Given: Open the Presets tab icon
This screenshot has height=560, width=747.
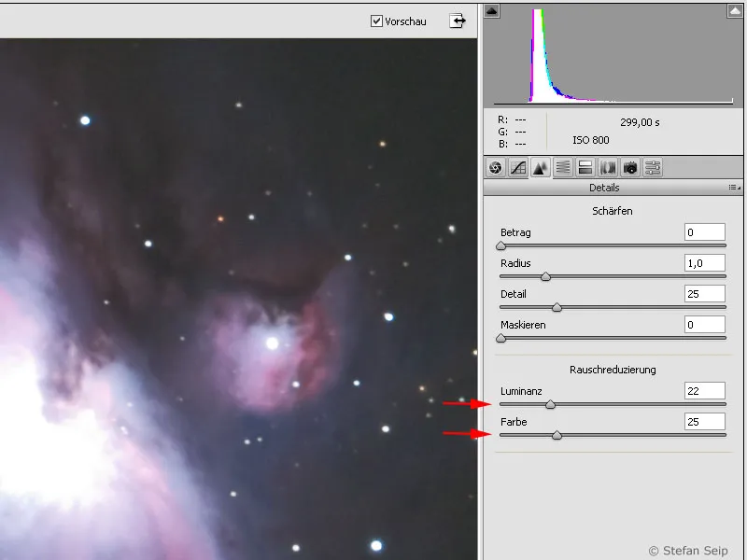Looking at the screenshot, I should [x=652, y=168].
